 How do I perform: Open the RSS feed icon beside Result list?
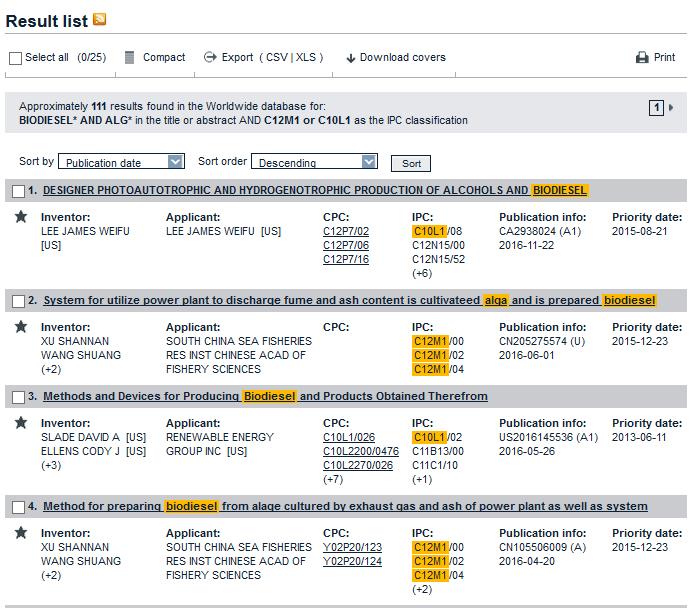[99, 19]
